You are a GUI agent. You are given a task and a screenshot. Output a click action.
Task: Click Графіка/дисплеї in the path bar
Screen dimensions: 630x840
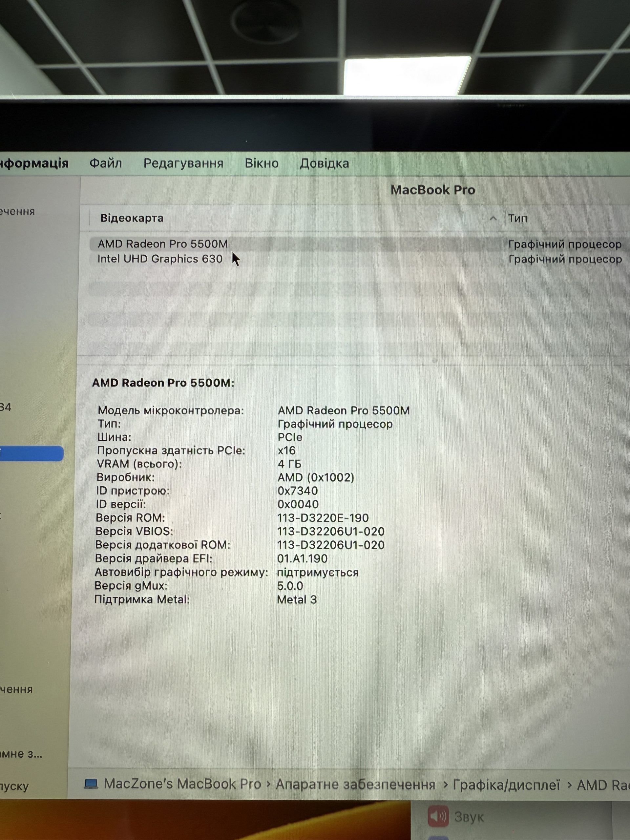point(506,785)
